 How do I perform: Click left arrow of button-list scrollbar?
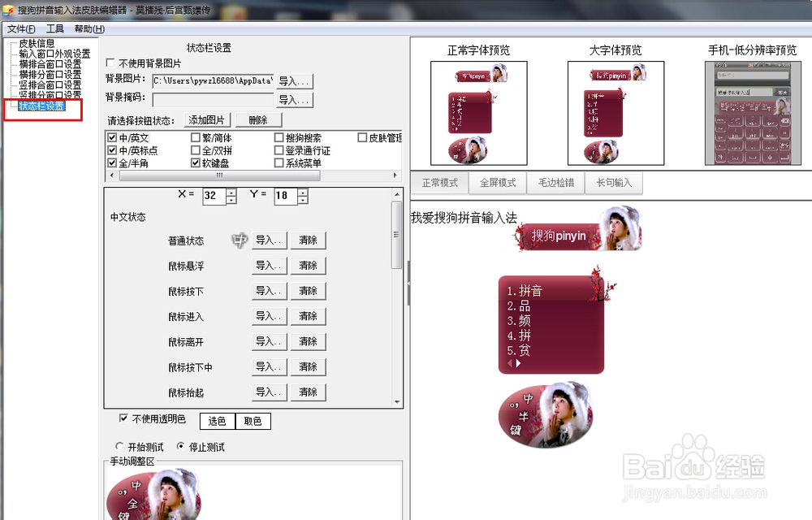point(112,175)
